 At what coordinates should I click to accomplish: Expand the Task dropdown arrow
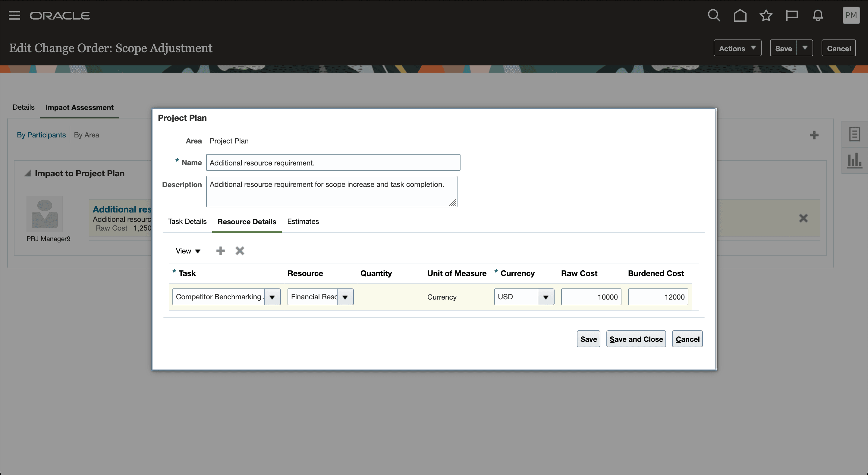coord(272,297)
